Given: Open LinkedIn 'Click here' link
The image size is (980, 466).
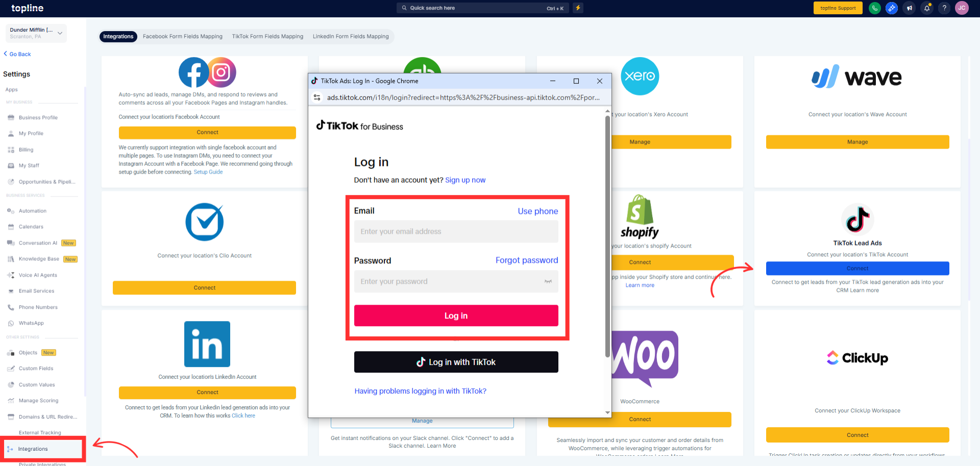Looking at the screenshot, I should (x=243, y=416).
